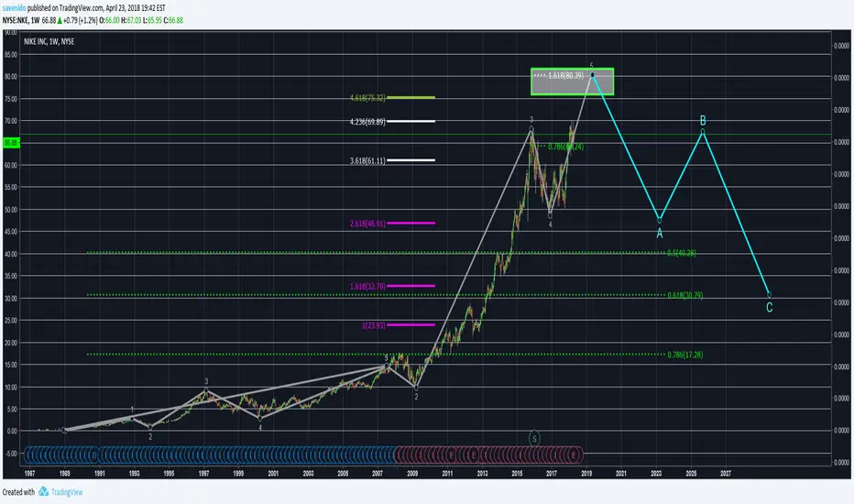The image size is (854, 504).
Task: Click the 2027 label on time axis
Action: pyautogui.click(x=726, y=474)
